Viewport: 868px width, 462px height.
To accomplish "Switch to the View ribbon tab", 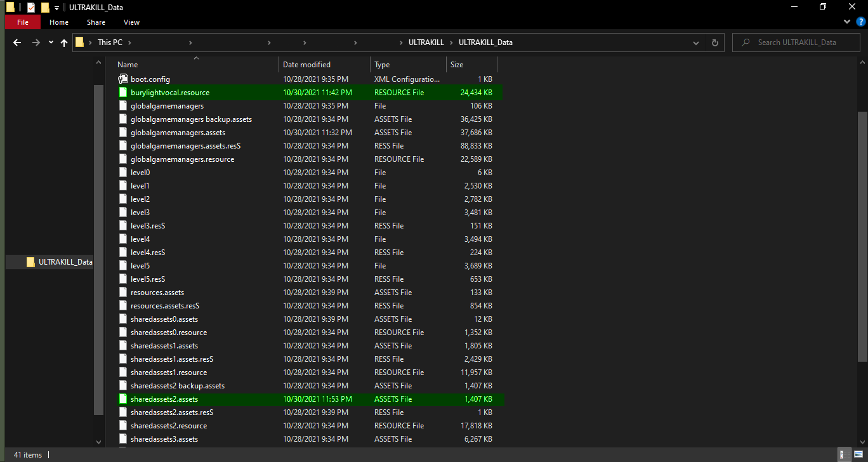I will pos(131,22).
